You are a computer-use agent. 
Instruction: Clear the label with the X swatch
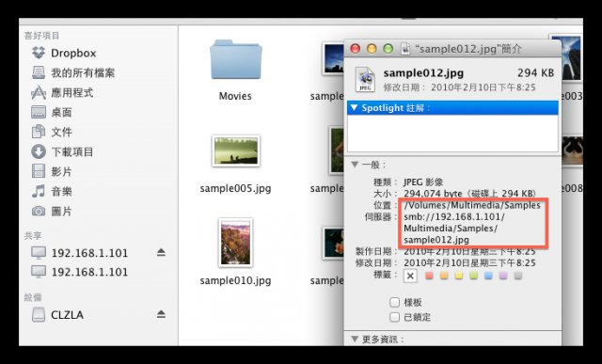[410, 276]
